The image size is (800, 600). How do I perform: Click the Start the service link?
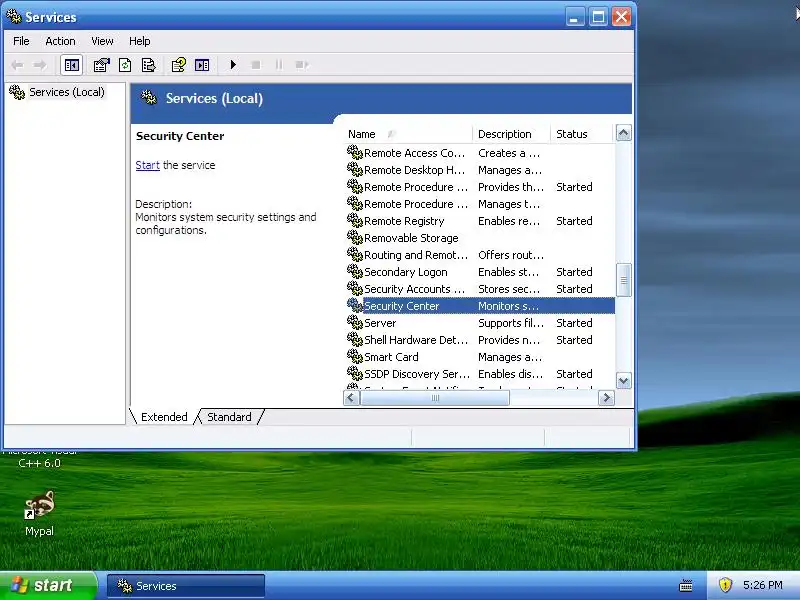coord(147,165)
